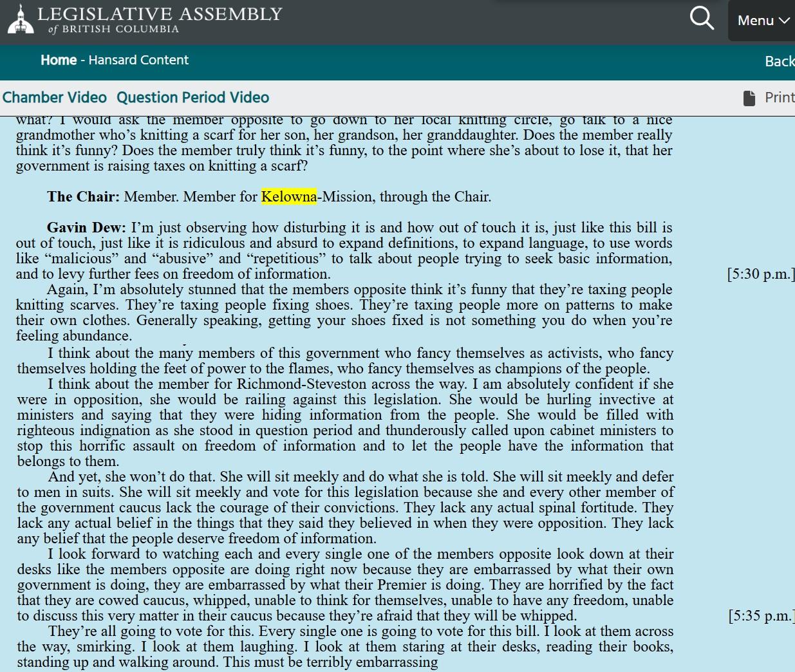Click the bold "Gavin Dew:" speaker name

(x=86, y=228)
